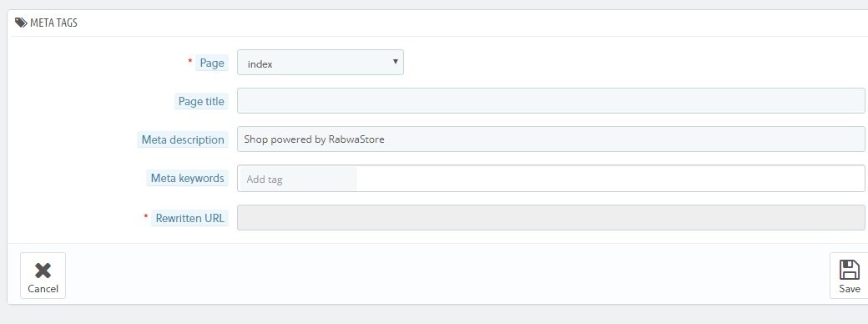Click into the Meta description field
The width and height of the screenshot is (868, 324).
click(551, 139)
